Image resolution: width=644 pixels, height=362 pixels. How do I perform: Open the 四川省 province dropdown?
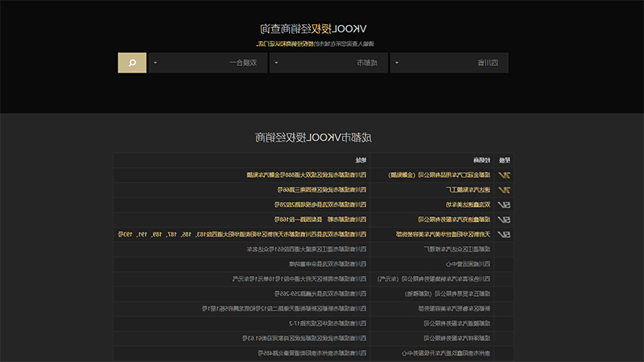[x=449, y=63]
